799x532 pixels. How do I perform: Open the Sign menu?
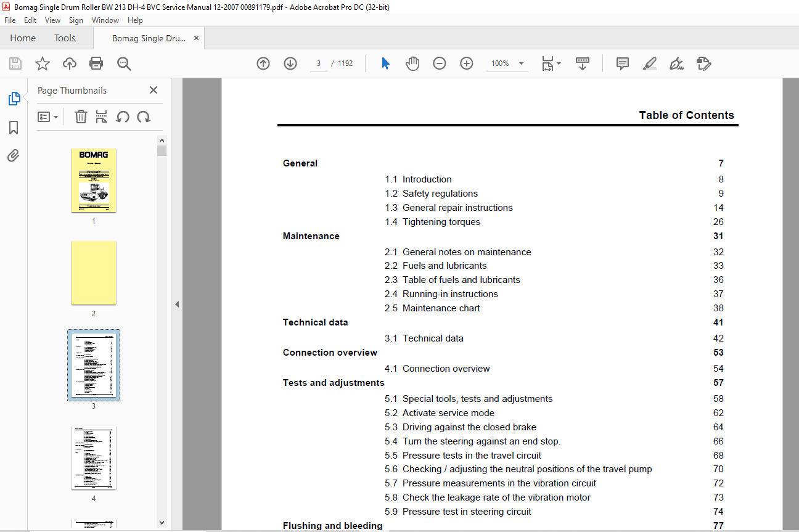(76, 20)
